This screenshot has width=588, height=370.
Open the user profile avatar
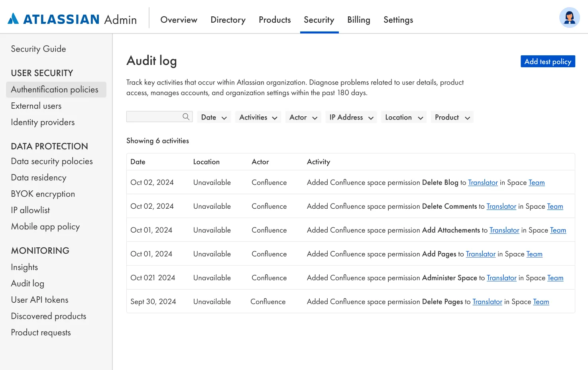569,18
